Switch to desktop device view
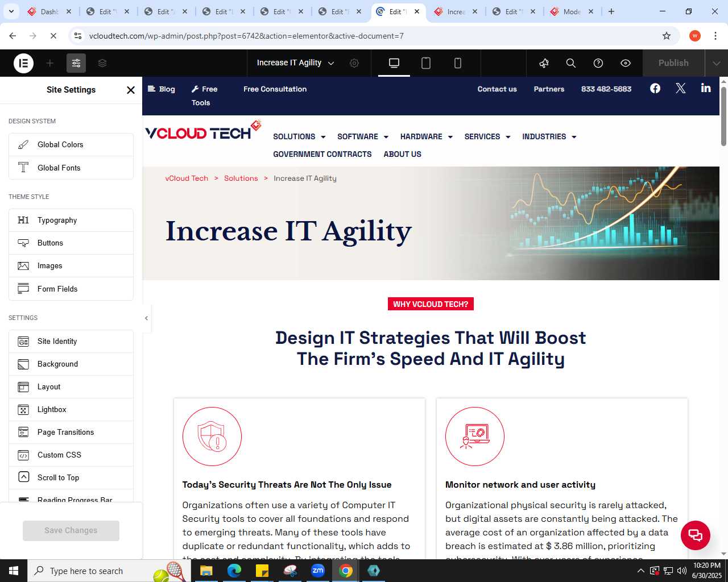The width and height of the screenshot is (728, 582). click(x=394, y=63)
